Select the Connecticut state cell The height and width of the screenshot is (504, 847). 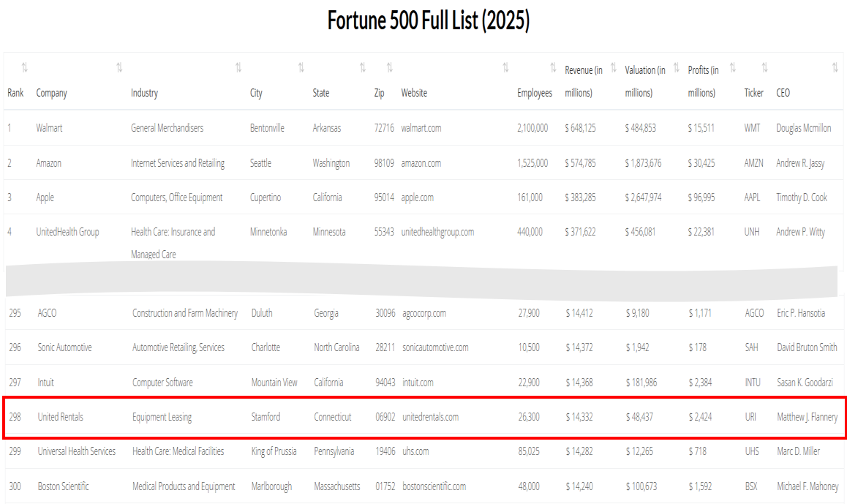333,417
